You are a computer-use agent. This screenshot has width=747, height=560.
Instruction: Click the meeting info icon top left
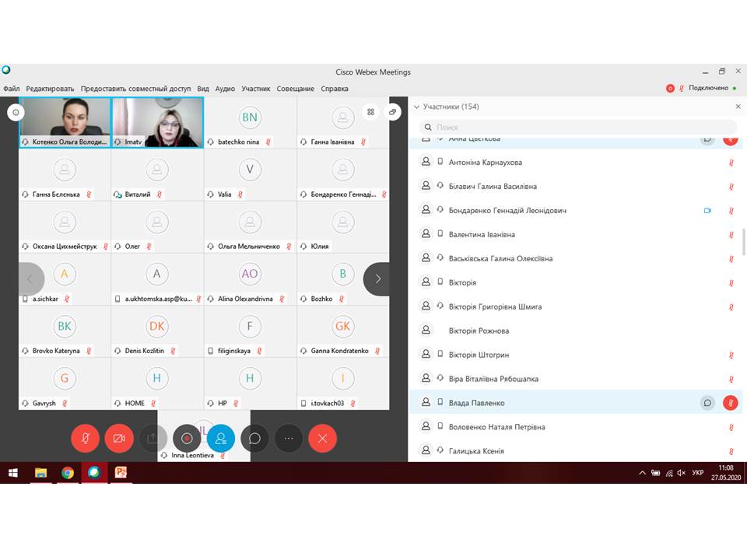click(x=16, y=113)
